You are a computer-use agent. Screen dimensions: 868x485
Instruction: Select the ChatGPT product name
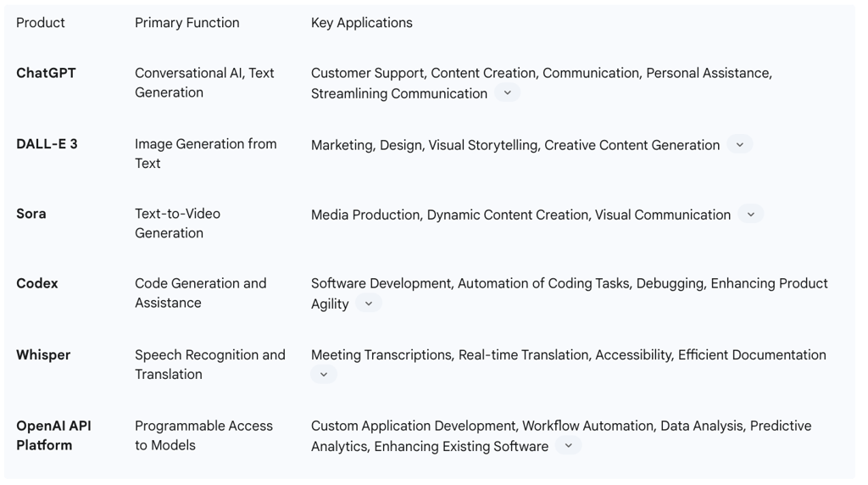(x=46, y=73)
